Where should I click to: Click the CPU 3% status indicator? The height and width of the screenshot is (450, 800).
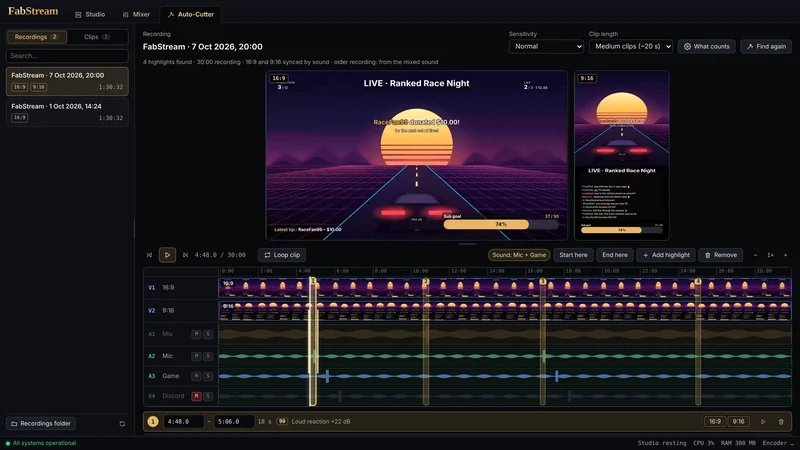(704, 443)
